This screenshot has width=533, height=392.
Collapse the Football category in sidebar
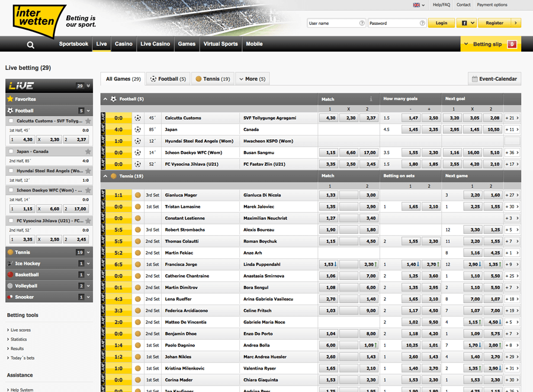point(88,111)
